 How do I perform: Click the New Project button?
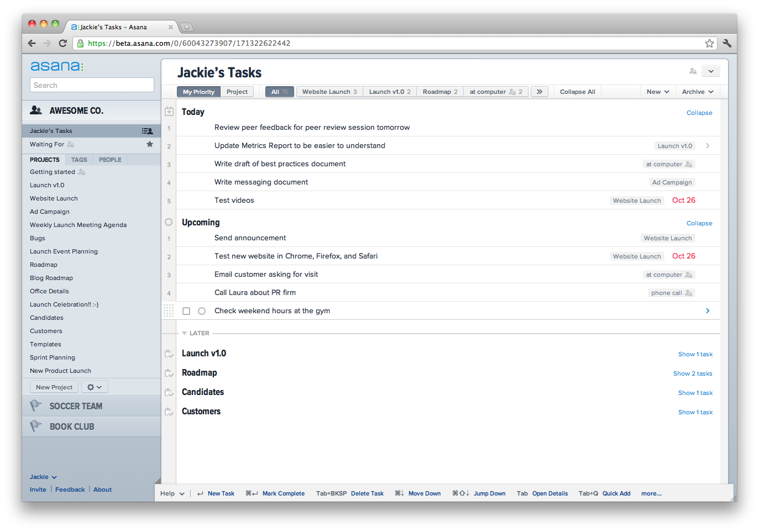pyautogui.click(x=54, y=387)
